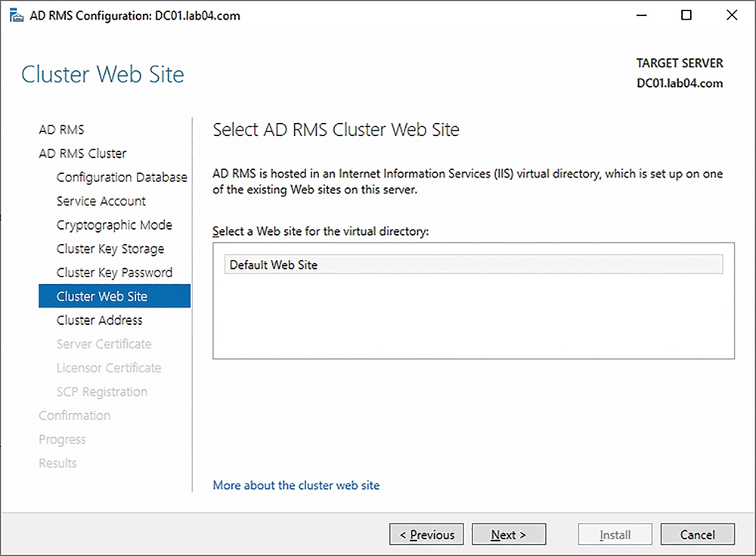
Task: Click the TARGET SERVER label
Action: pyautogui.click(x=680, y=63)
